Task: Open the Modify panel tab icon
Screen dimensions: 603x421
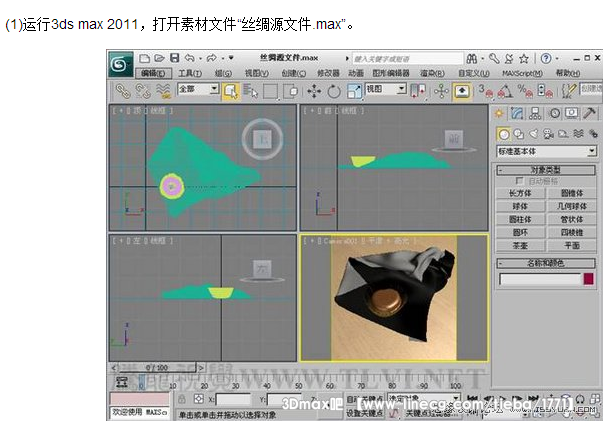Action: tap(519, 113)
